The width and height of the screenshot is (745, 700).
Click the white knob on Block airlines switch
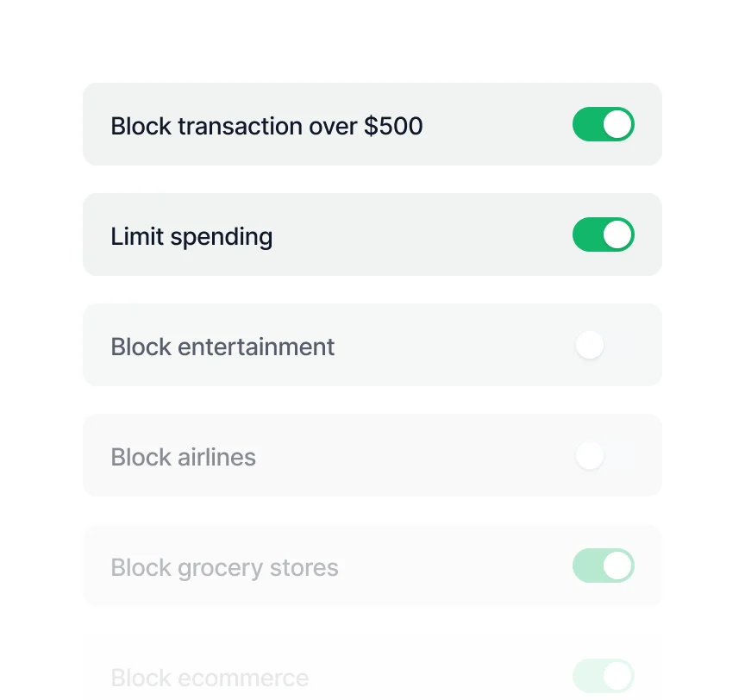590,455
